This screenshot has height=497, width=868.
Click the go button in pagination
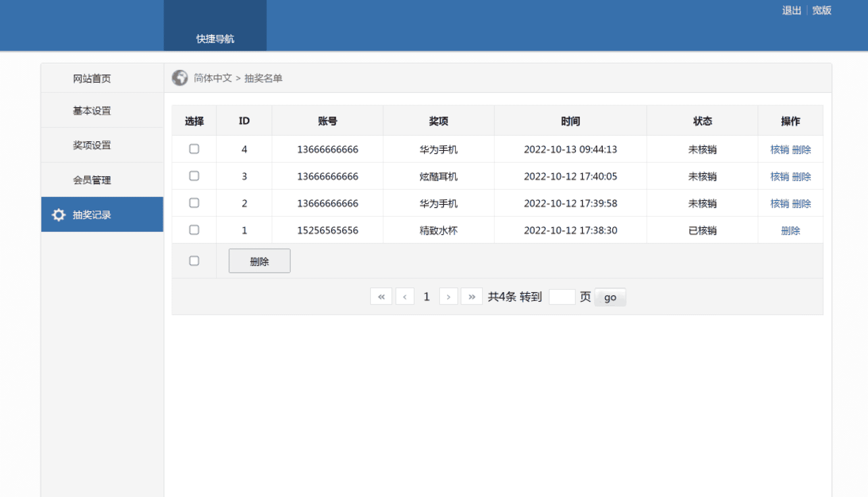pos(610,297)
